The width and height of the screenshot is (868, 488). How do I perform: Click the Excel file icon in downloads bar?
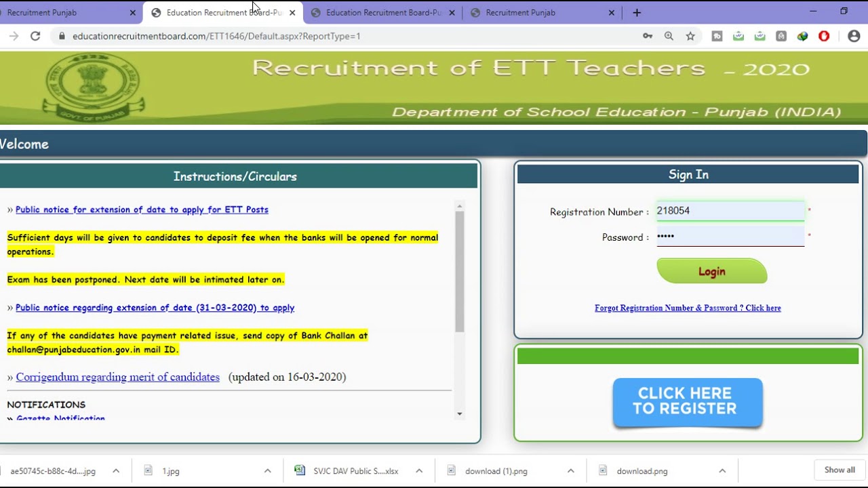coord(300,470)
